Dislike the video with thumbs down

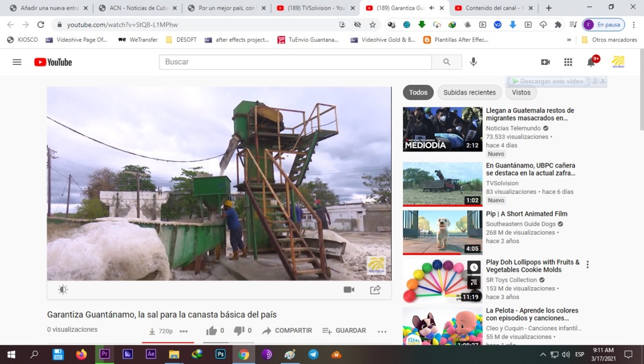(239, 331)
